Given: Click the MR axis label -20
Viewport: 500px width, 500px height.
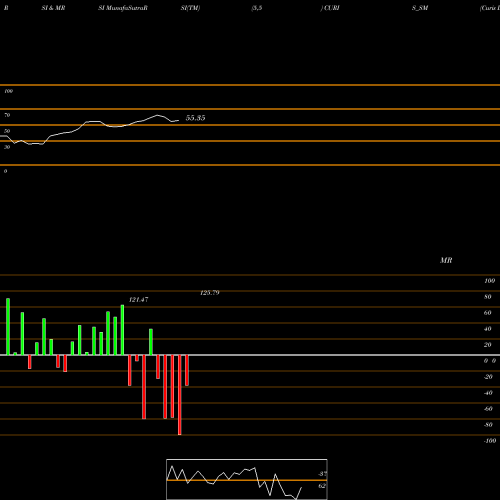Looking at the screenshot, I should pyautogui.click(x=488, y=377).
